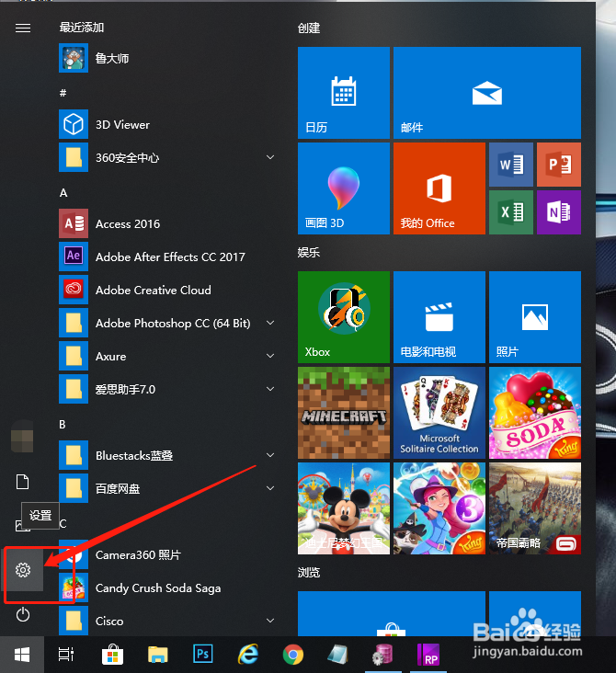The image size is (616, 673).
Task: Click the 娱乐 tile group header
Action: pyautogui.click(x=309, y=252)
